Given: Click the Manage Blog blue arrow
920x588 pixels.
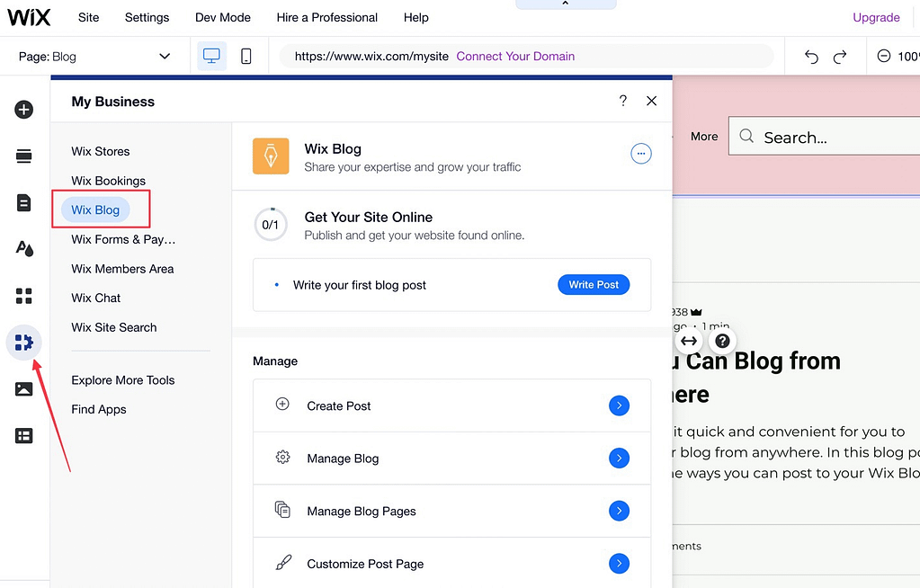Looking at the screenshot, I should pos(619,459).
